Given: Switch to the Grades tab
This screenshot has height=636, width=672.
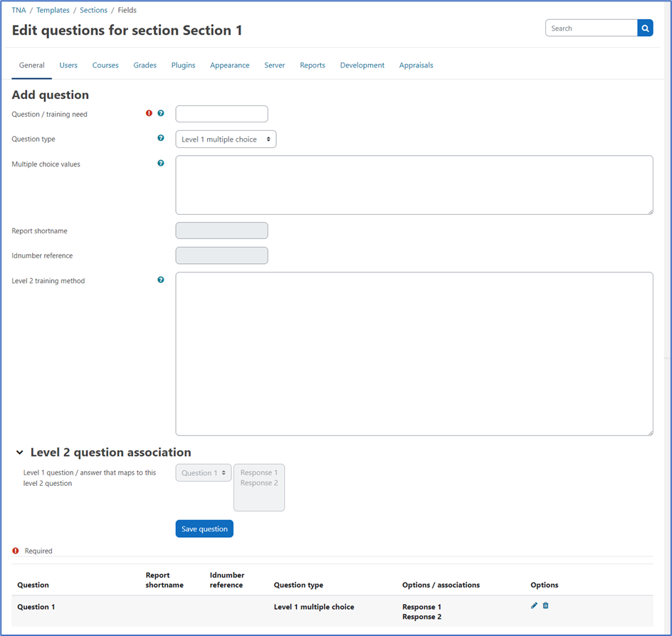Looking at the screenshot, I should tap(145, 65).
